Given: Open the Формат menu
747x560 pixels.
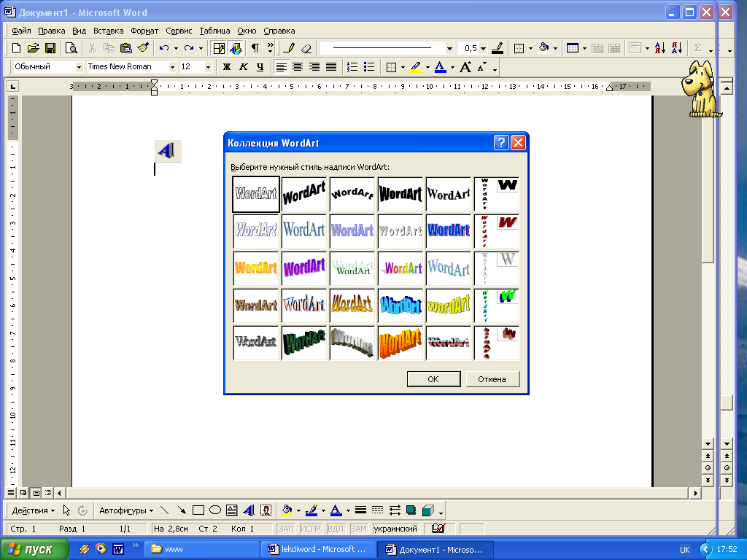Looking at the screenshot, I should tap(144, 31).
